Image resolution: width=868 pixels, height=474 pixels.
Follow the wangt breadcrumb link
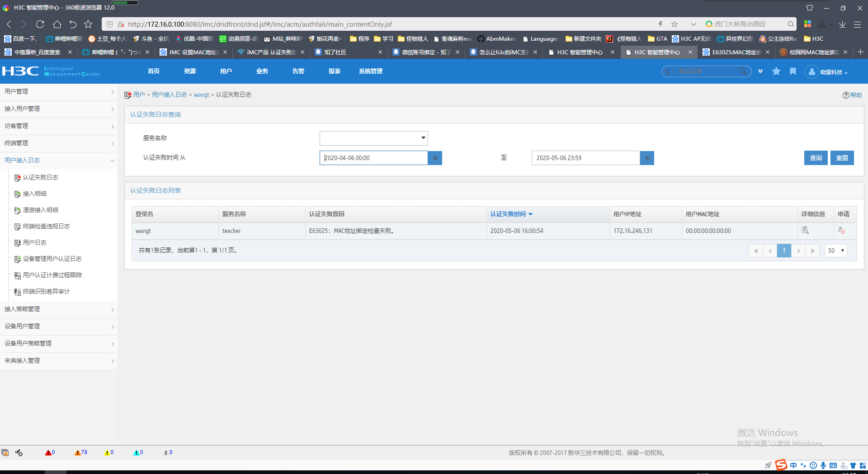(x=202, y=95)
